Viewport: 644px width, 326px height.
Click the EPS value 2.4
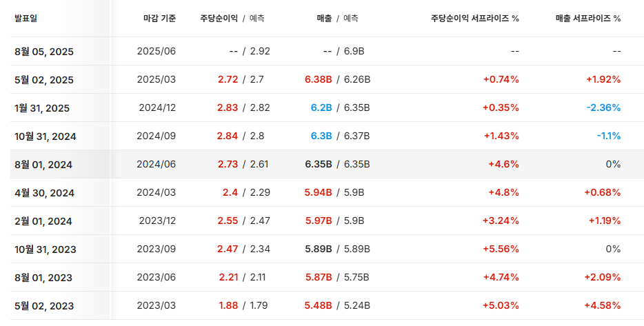pyautogui.click(x=230, y=192)
